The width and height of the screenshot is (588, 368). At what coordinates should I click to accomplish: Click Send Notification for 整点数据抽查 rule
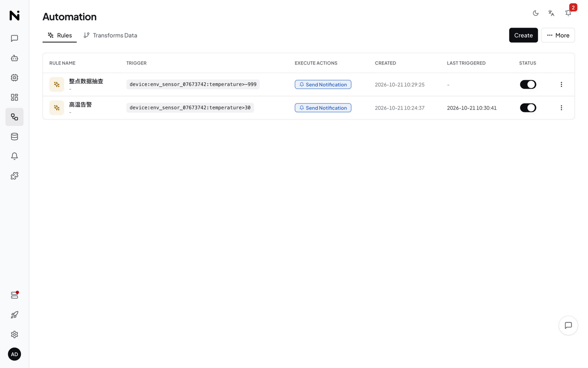(323, 85)
